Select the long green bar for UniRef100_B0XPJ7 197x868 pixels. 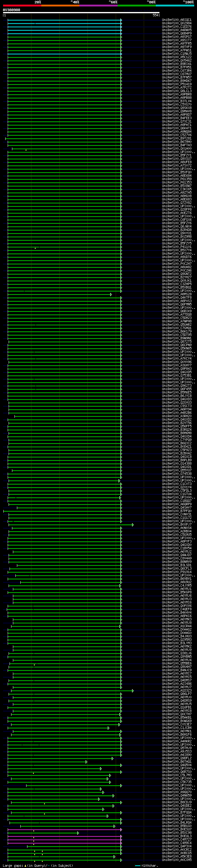pos(71,525)
